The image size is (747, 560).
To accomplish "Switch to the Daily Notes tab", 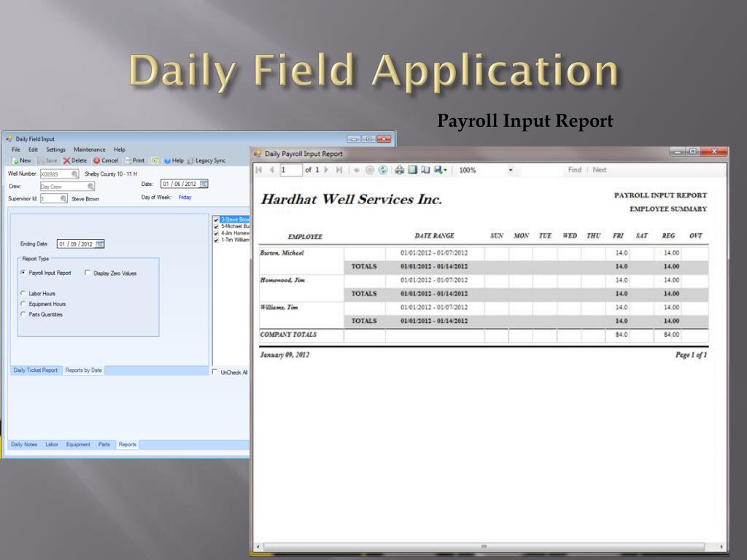I will click(x=24, y=444).
